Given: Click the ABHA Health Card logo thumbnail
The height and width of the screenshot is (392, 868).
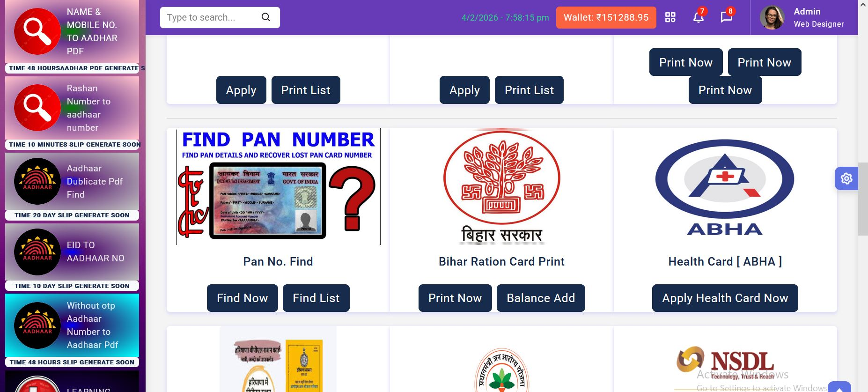Looking at the screenshot, I should click(x=725, y=187).
